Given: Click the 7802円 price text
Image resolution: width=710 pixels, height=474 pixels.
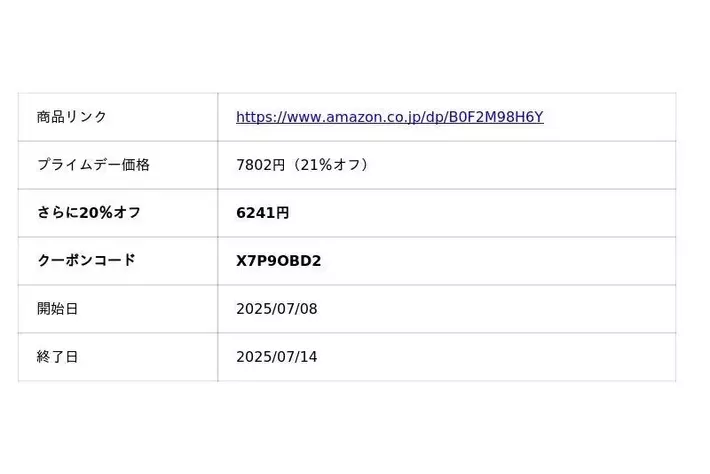Looking at the screenshot, I should 260,165.
